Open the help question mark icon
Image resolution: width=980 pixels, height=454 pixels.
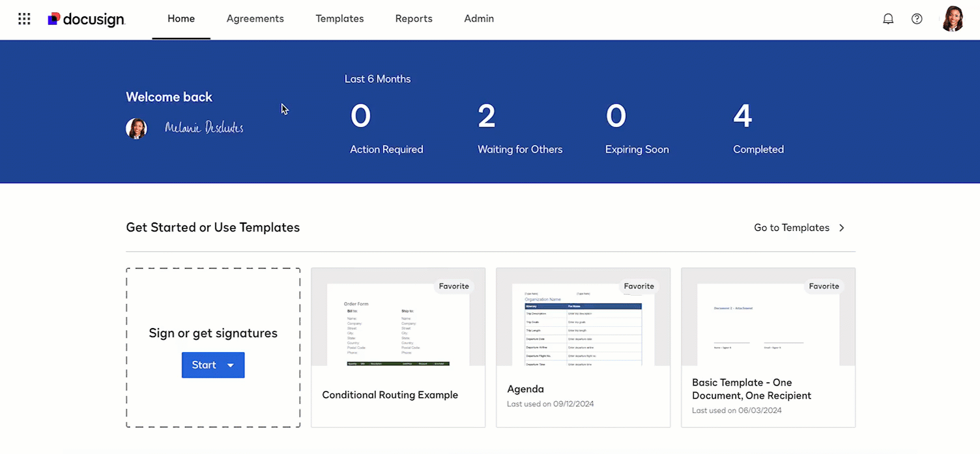917,19
